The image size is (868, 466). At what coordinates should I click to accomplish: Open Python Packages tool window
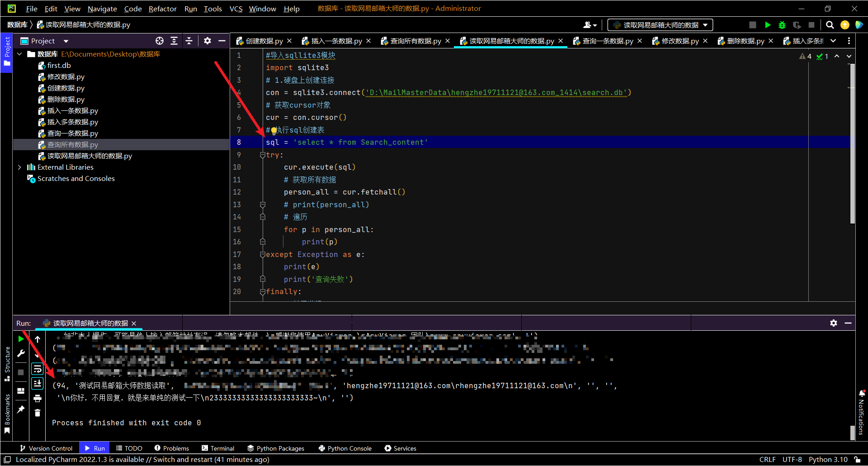pyautogui.click(x=276, y=448)
